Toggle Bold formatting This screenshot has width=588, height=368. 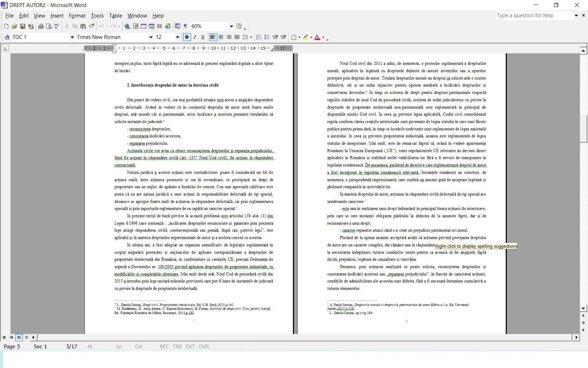tap(187, 37)
